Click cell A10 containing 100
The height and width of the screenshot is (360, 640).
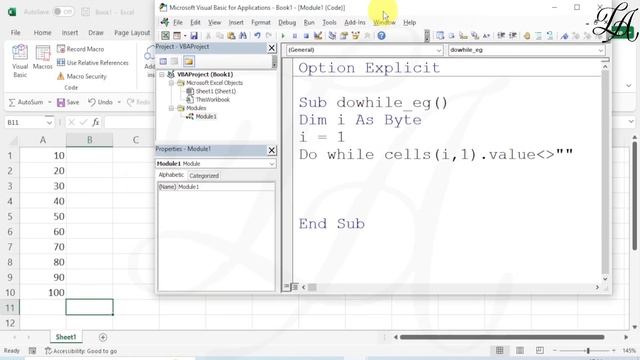(43, 292)
